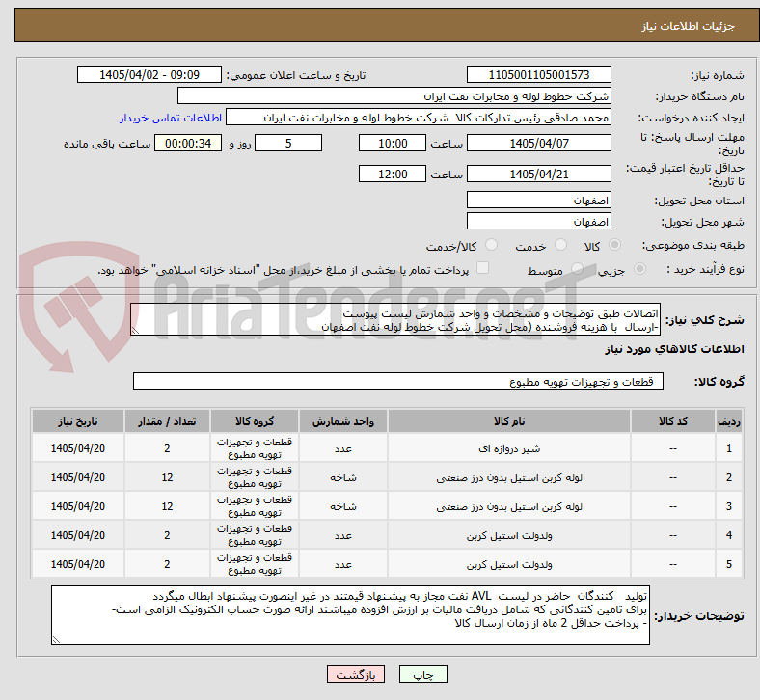
Task: Click the بازگشت back button
Action: click(x=355, y=674)
